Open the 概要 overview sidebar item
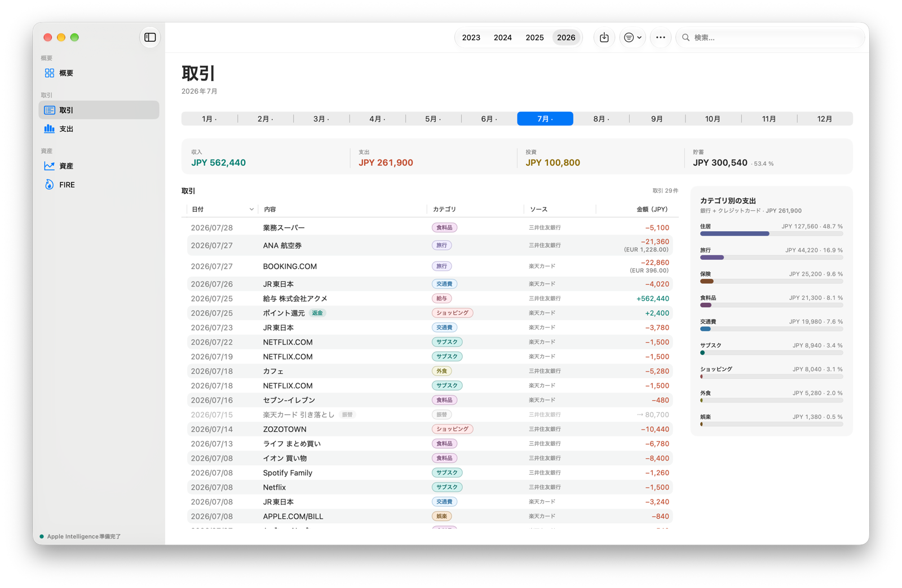The height and width of the screenshot is (588, 902). [x=99, y=73]
